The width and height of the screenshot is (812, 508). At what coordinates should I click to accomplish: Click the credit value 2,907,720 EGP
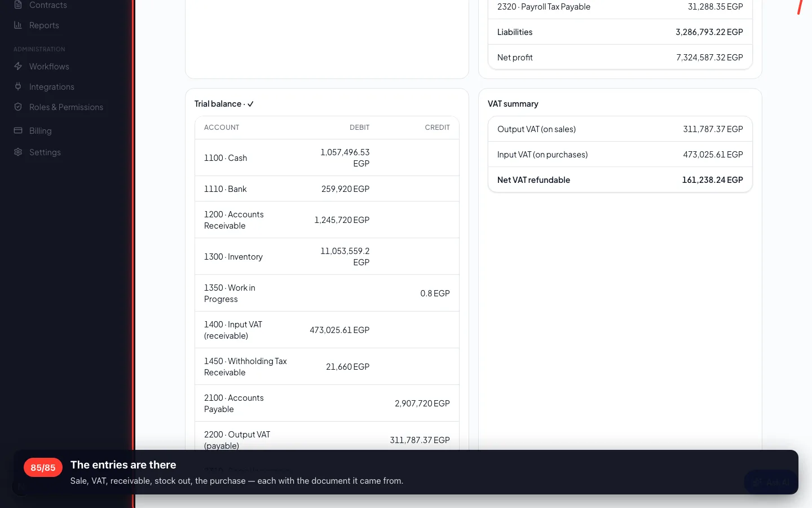point(422,404)
